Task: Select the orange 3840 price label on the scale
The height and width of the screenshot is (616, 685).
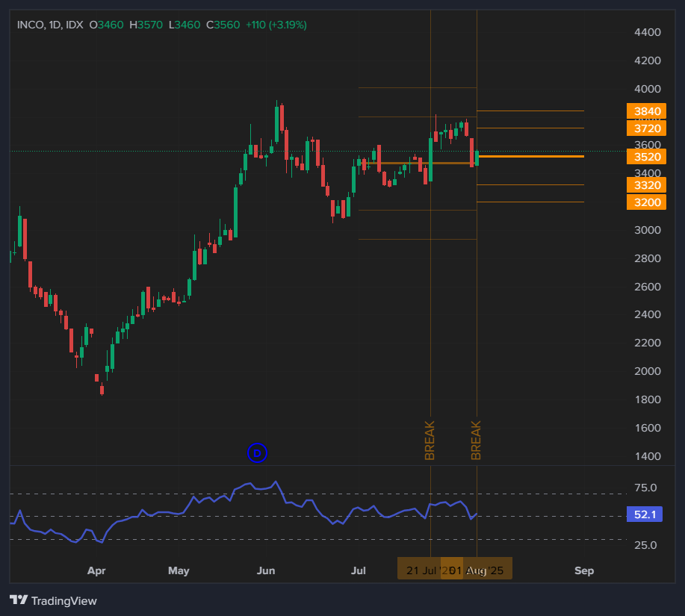Action: click(x=645, y=111)
